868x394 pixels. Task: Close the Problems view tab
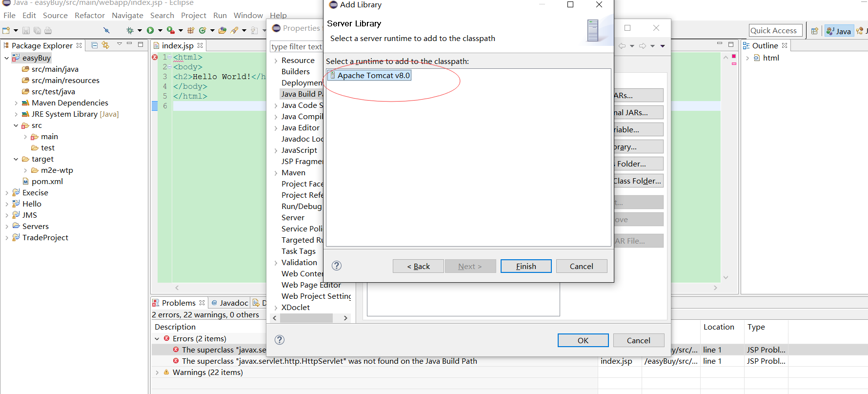[x=202, y=303]
